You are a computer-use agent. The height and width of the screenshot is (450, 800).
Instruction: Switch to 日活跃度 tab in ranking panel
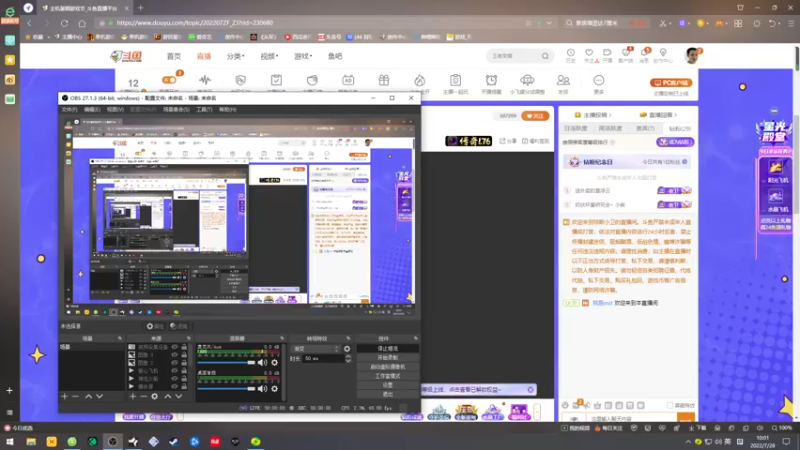coord(576,129)
